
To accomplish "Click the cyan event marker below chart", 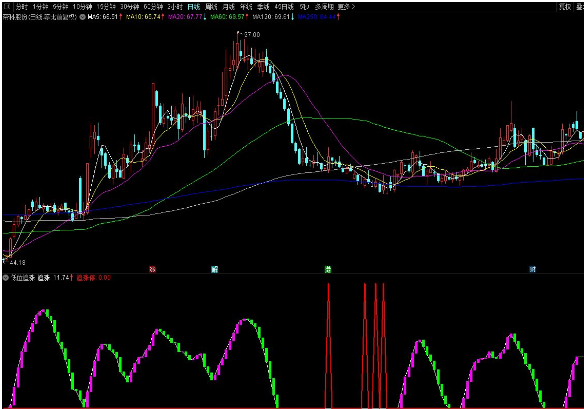I will click(215, 269).
